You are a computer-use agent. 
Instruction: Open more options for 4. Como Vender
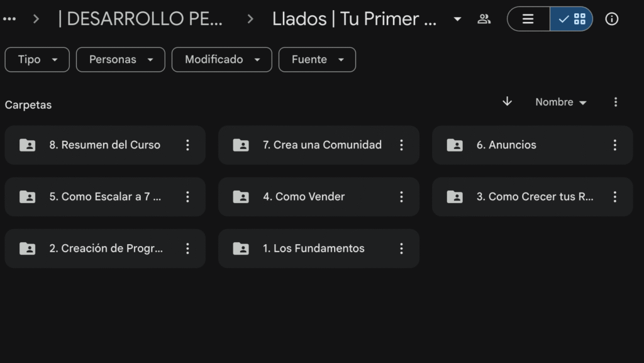click(401, 197)
